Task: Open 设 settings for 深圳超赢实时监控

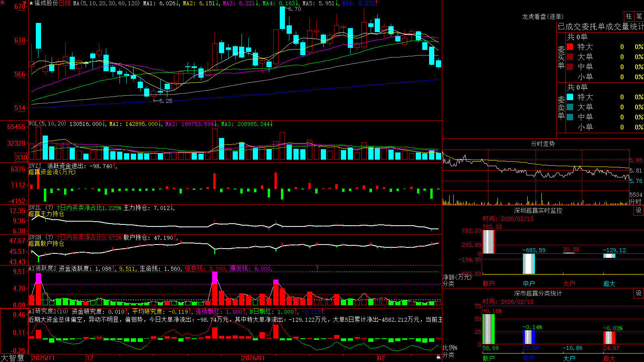Action: pos(639,210)
